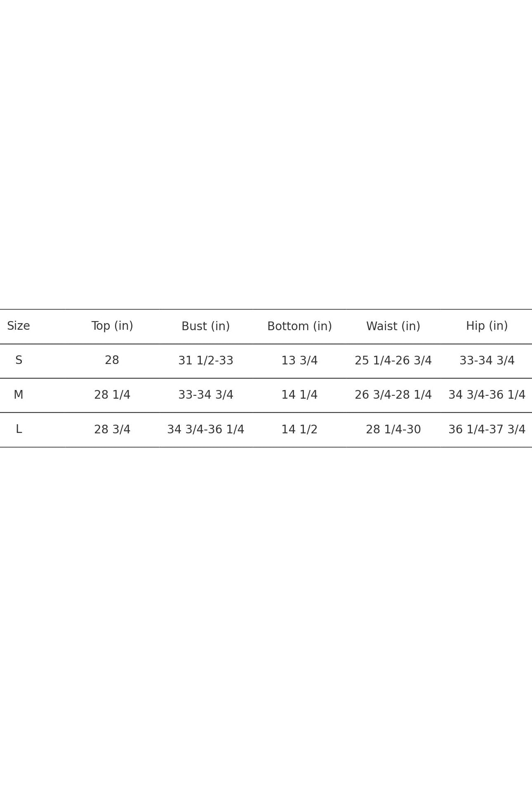The height and width of the screenshot is (799, 532).
Task: Click the Hip value for size S
Action: pos(487,361)
